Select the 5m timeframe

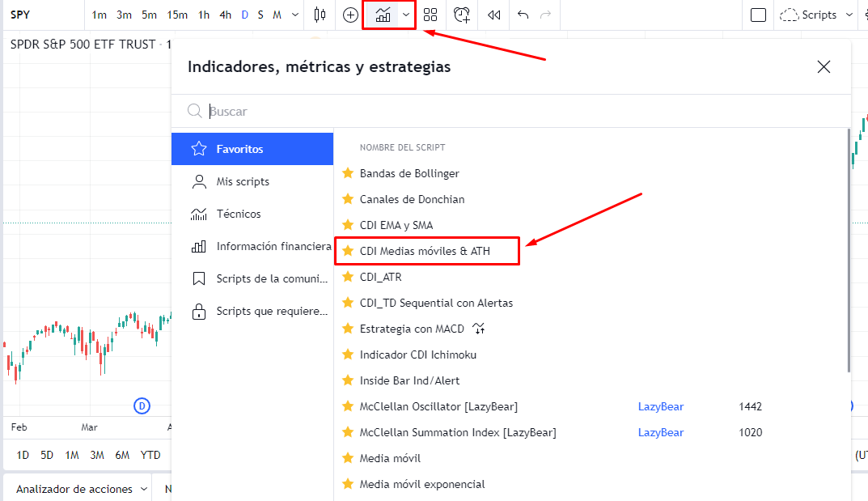point(149,15)
